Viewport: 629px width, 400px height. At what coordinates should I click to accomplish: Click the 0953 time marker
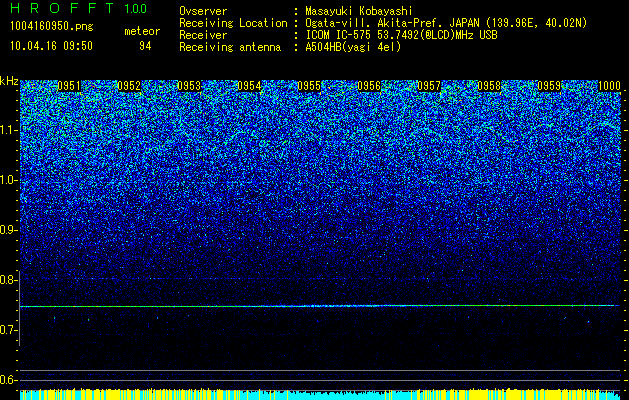pos(189,86)
